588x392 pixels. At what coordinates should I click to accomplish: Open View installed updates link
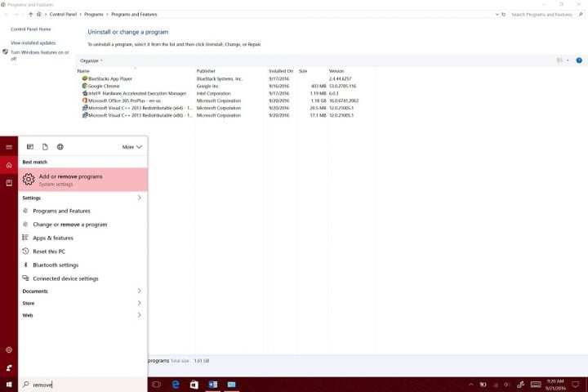[33, 42]
